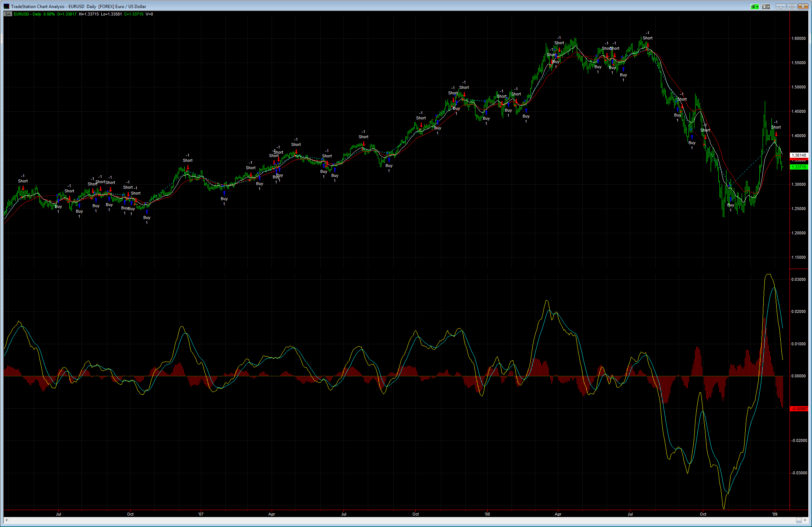
Task: Click the green 1.33715 last price marker
Action: (x=799, y=167)
